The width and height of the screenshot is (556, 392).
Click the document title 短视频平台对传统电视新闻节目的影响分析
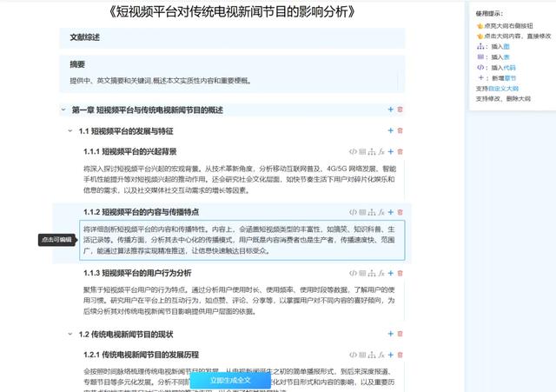(x=232, y=12)
